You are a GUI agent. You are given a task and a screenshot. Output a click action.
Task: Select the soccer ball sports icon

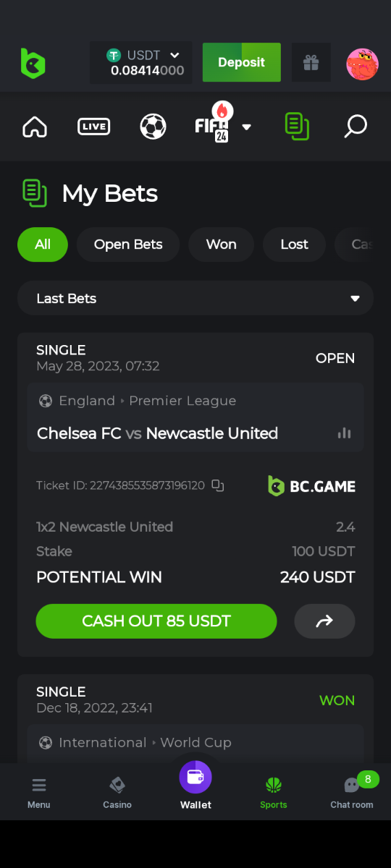pos(153,127)
